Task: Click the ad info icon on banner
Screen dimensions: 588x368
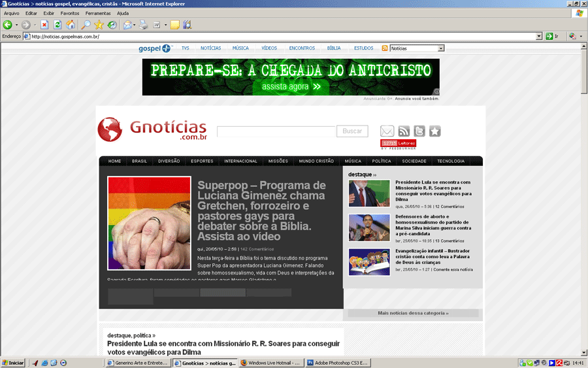Action: (x=436, y=92)
